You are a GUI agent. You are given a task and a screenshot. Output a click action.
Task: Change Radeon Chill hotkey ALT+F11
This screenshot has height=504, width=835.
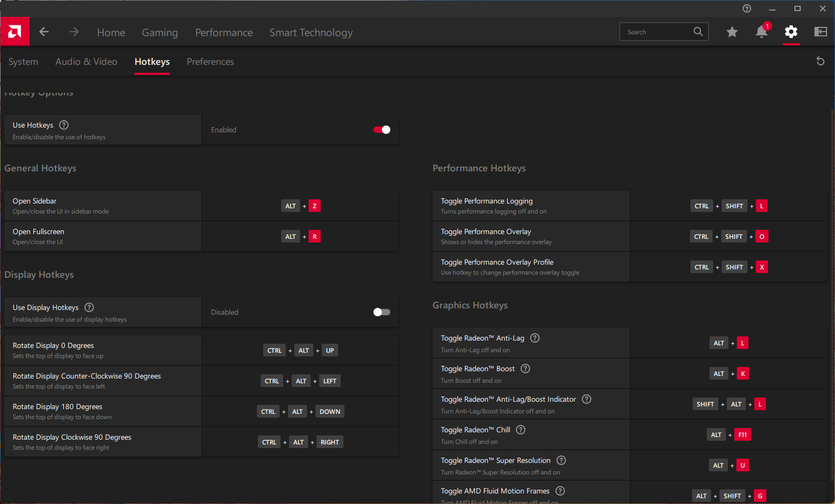(729, 435)
